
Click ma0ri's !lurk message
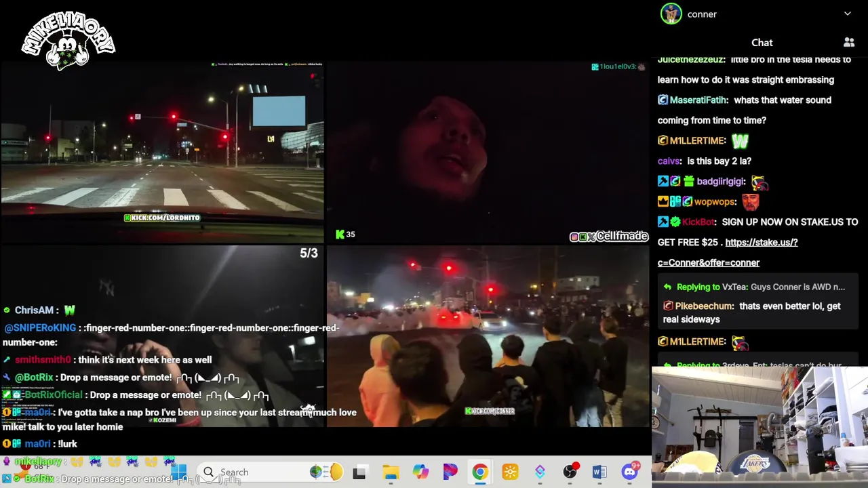pyautogui.click(x=41, y=444)
